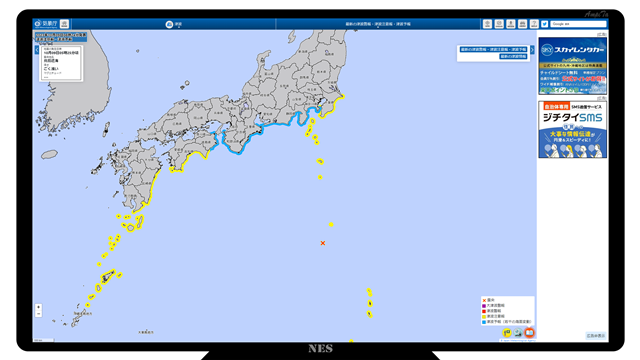The width and height of the screenshot is (640, 360).
Task: Click the yellow tsunami advisory legend swatch
Action: (484, 316)
